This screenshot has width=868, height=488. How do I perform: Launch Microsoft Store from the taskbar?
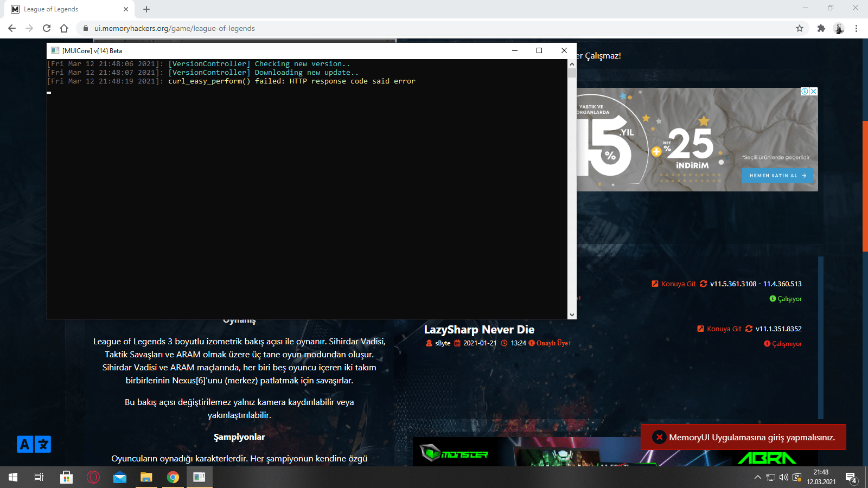[x=66, y=477]
